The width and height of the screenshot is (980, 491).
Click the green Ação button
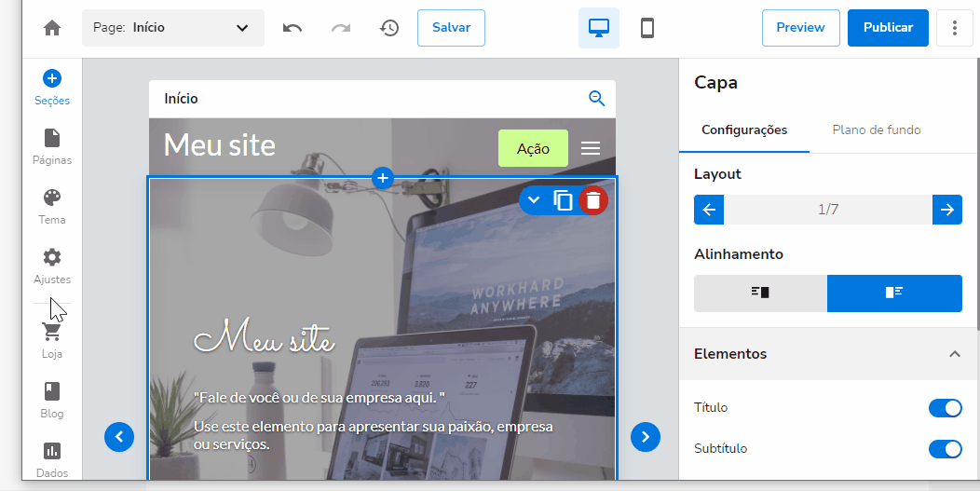point(533,148)
